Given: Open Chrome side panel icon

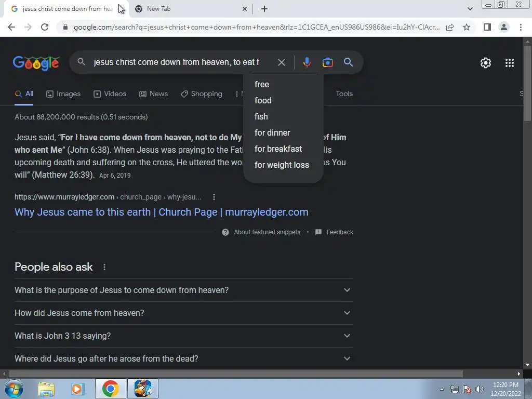Looking at the screenshot, I should pos(487,27).
